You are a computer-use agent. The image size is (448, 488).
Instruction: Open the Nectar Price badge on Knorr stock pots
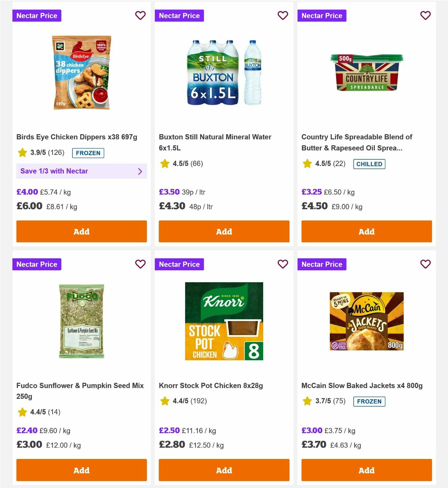pyautogui.click(x=179, y=264)
